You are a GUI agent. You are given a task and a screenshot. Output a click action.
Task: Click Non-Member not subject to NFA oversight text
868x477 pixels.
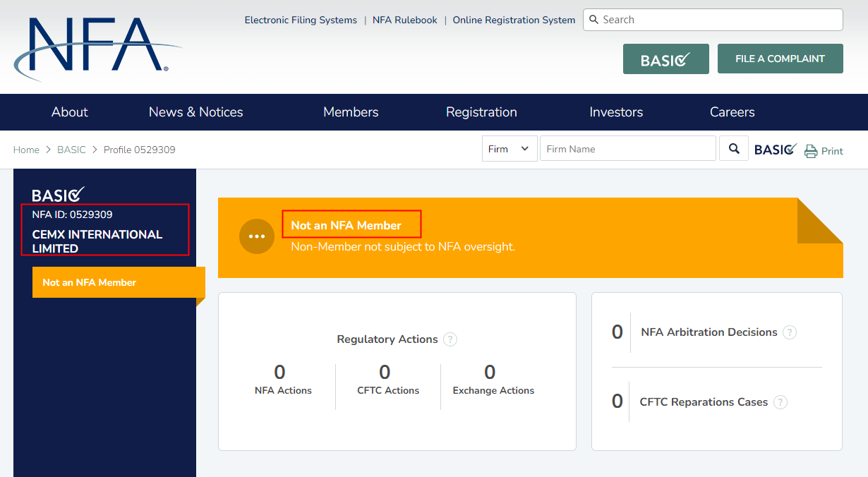click(x=403, y=247)
